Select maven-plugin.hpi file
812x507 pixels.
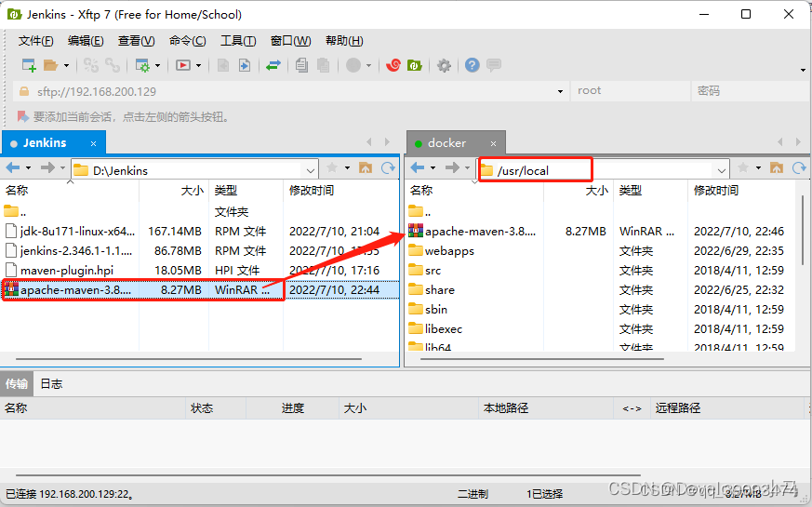coord(200,271)
